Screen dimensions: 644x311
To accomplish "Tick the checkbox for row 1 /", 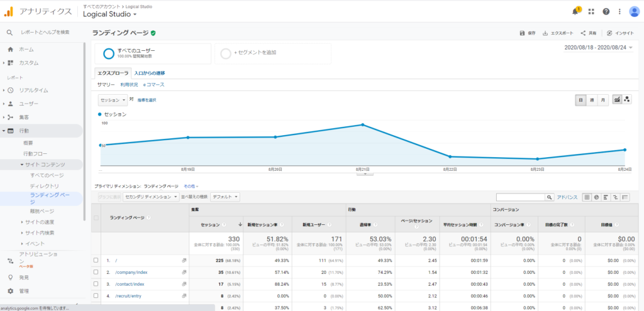I will pyautogui.click(x=96, y=260).
